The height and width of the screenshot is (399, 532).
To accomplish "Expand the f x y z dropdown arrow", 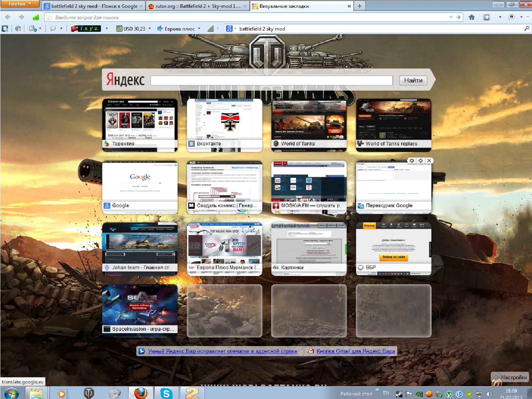I will (106, 29).
